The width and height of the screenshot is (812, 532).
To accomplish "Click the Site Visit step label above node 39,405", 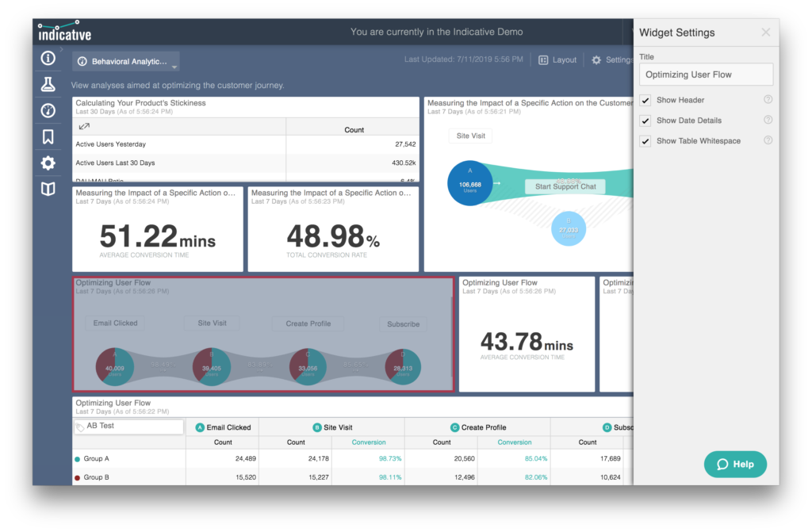I will 212,323.
